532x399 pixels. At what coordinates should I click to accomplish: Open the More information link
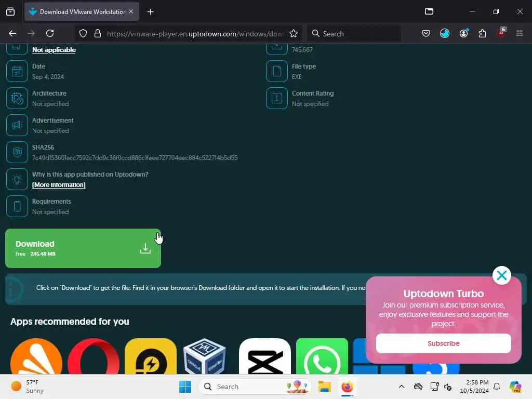[x=59, y=185]
